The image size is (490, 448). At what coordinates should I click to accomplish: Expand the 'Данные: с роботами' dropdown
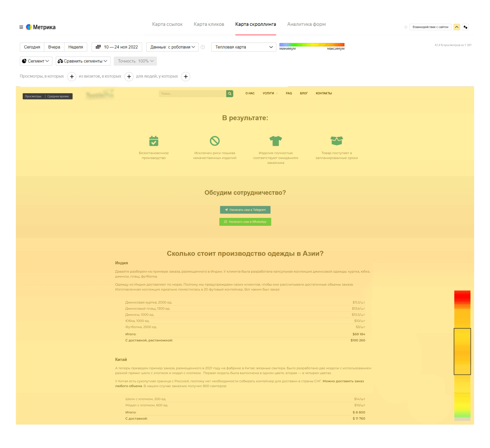(x=172, y=47)
